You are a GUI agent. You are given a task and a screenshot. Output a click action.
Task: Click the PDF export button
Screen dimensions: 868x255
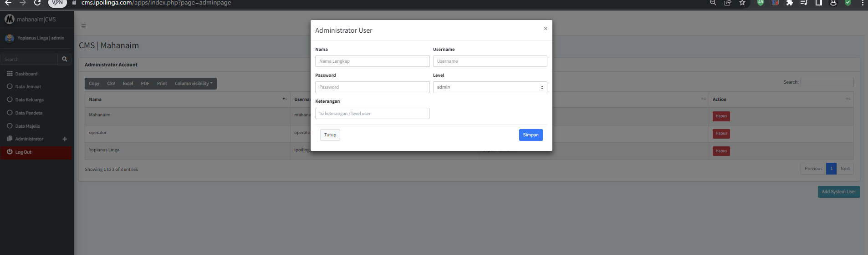[145, 84]
